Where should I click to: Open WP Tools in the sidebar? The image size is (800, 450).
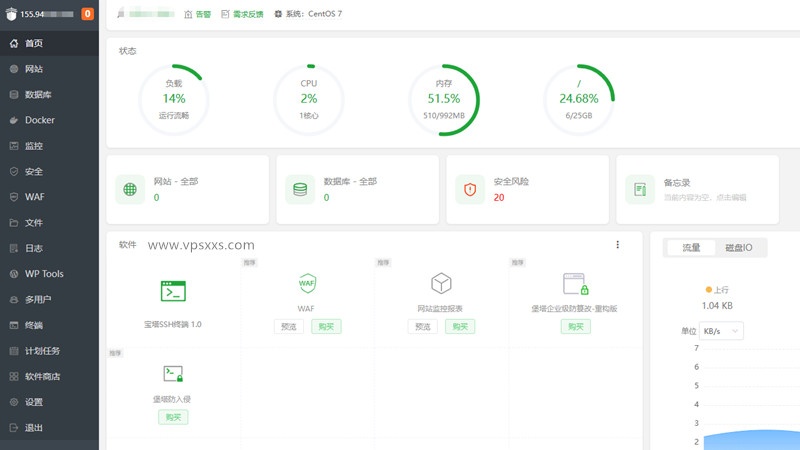49,274
